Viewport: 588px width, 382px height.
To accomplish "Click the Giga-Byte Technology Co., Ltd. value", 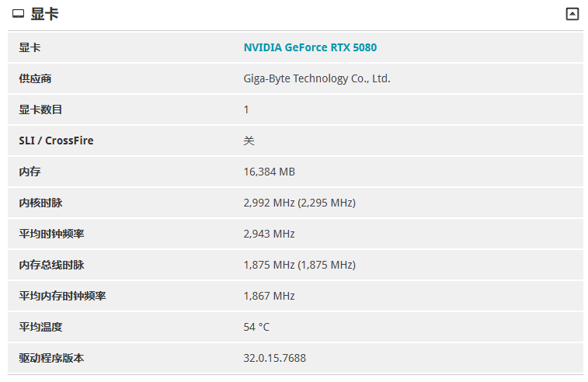I will (317, 78).
